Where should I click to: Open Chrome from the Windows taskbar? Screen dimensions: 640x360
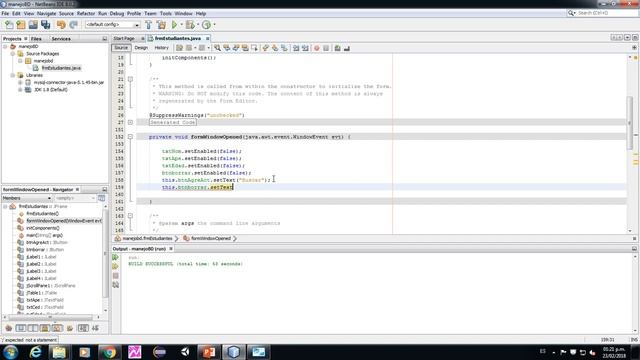pyautogui.click(x=109, y=352)
